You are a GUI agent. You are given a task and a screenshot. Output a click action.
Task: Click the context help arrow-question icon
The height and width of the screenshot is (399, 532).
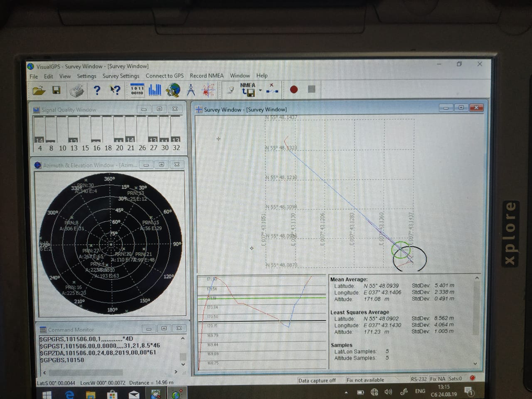coord(115,90)
